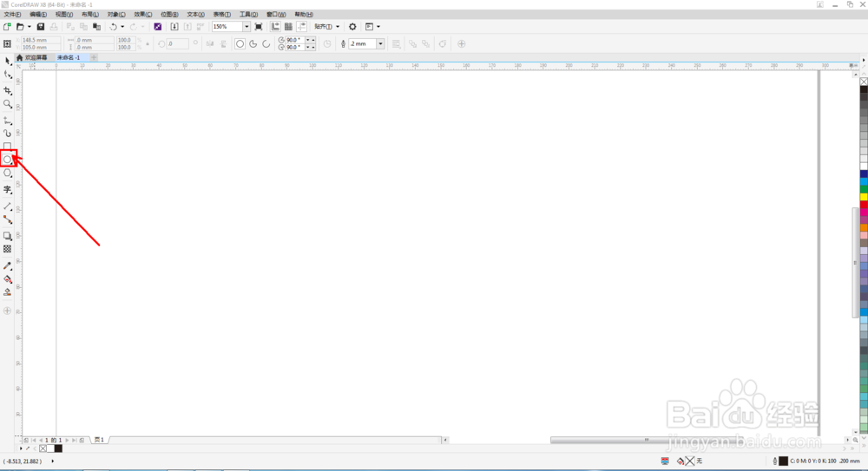Expand the Open file dropdown arrow
Viewport: 868px width, 471px height.
(29, 27)
